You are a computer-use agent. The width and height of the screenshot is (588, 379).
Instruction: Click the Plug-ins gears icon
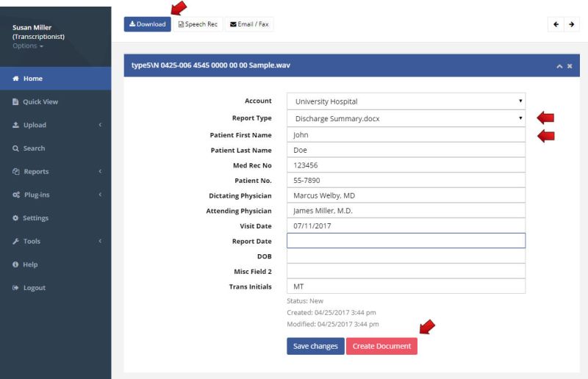(x=15, y=195)
